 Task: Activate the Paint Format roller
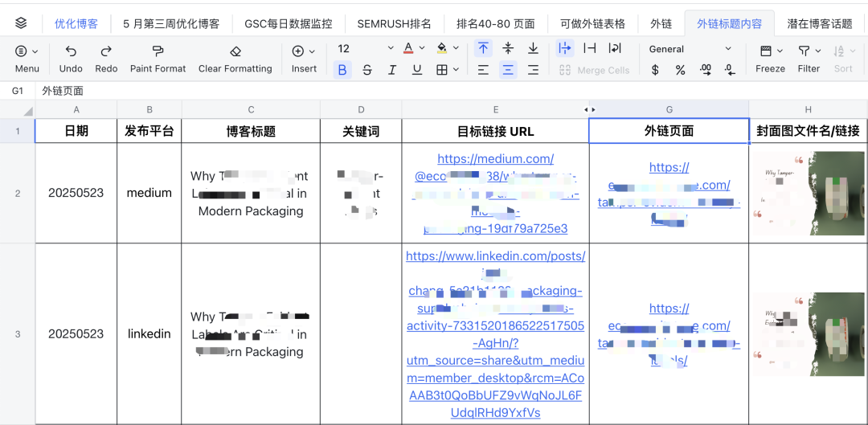[x=158, y=51]
